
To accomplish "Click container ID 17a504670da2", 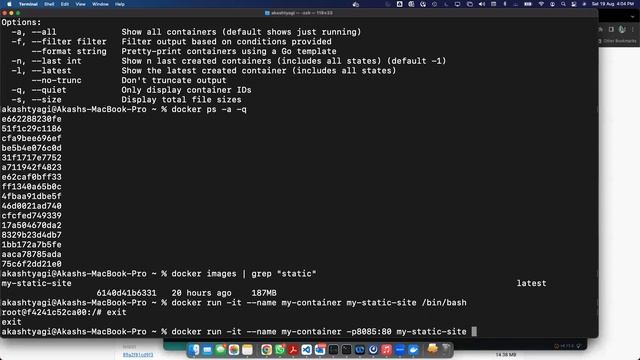I will 31,225.
